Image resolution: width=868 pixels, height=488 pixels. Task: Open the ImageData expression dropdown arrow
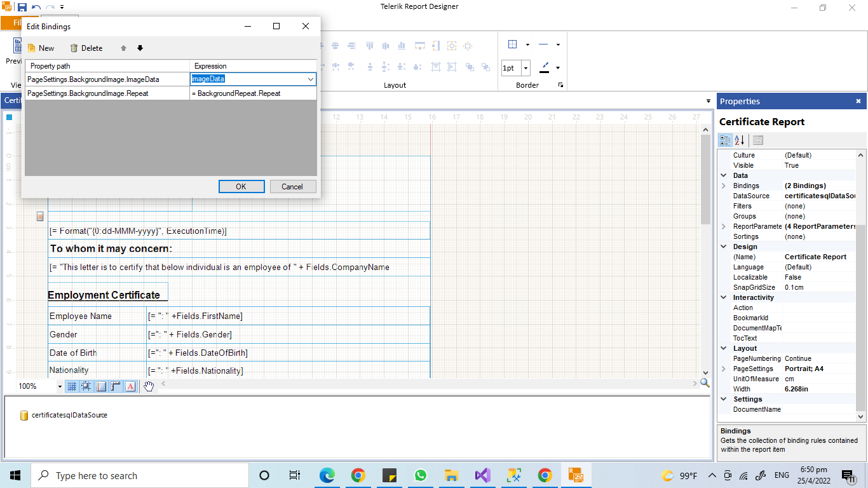[311, 79]
